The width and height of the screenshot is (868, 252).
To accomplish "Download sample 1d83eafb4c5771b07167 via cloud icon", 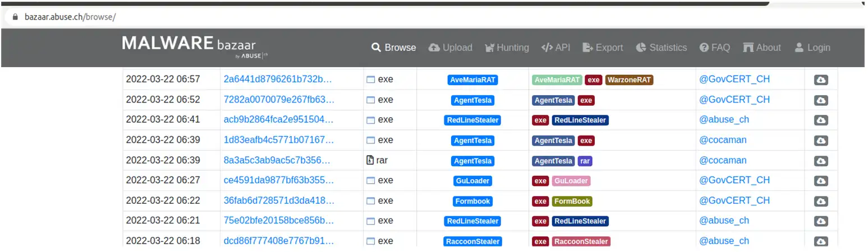I will pos(821,141).
